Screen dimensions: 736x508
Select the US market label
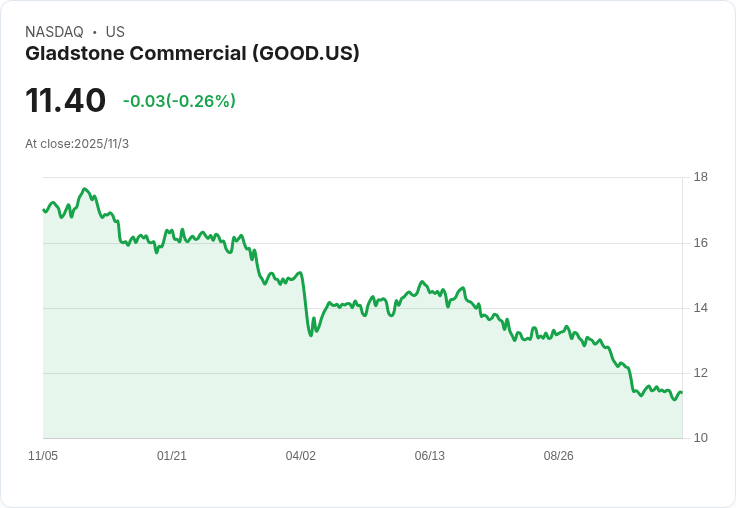pos(114,32)
